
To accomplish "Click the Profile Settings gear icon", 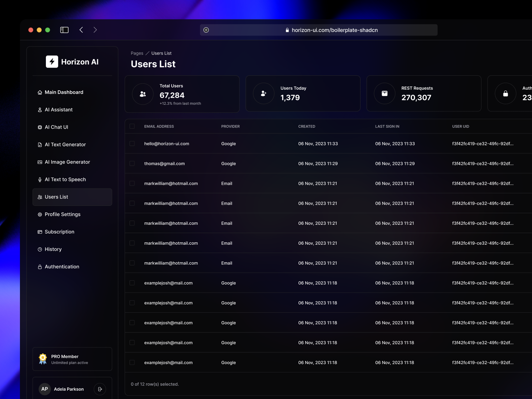I will tap(40, 214).
